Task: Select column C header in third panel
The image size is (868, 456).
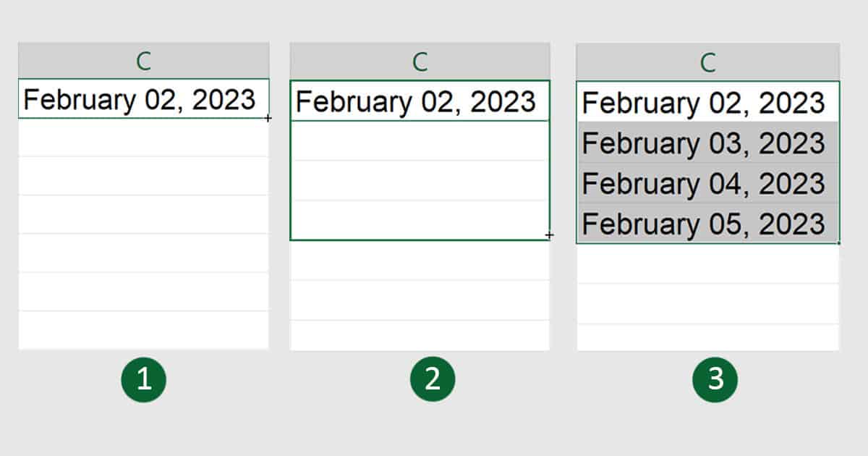Action: point(707,62)
